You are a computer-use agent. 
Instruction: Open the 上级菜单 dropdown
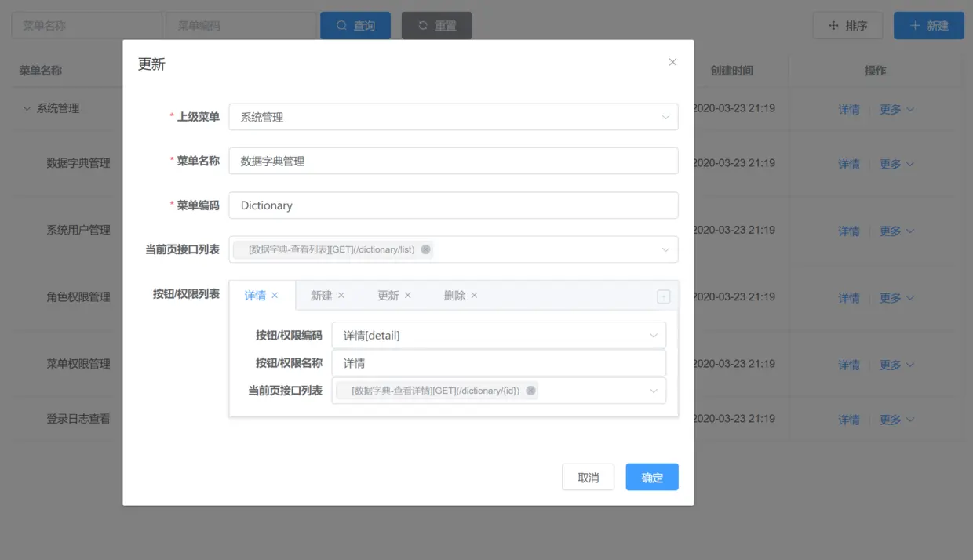(x=454, y=117)
